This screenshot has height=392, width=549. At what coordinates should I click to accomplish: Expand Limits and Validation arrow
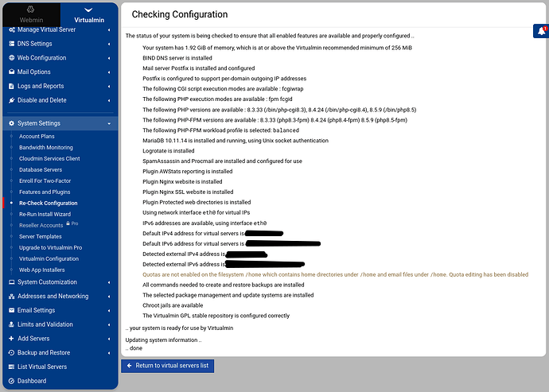click(x=109, y=324)
